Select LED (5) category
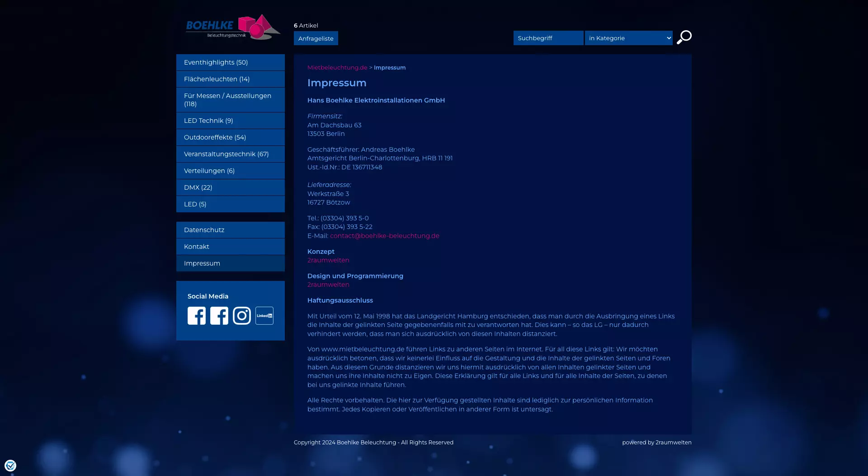This screenshot has width=868, height=476. pos(231,204)
